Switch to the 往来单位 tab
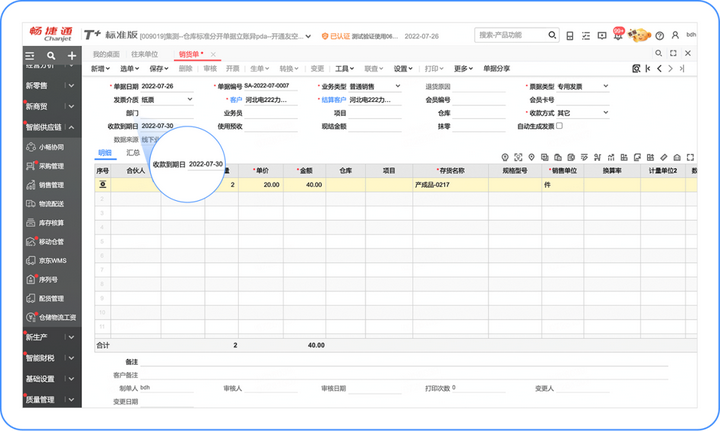 point(145,54)
